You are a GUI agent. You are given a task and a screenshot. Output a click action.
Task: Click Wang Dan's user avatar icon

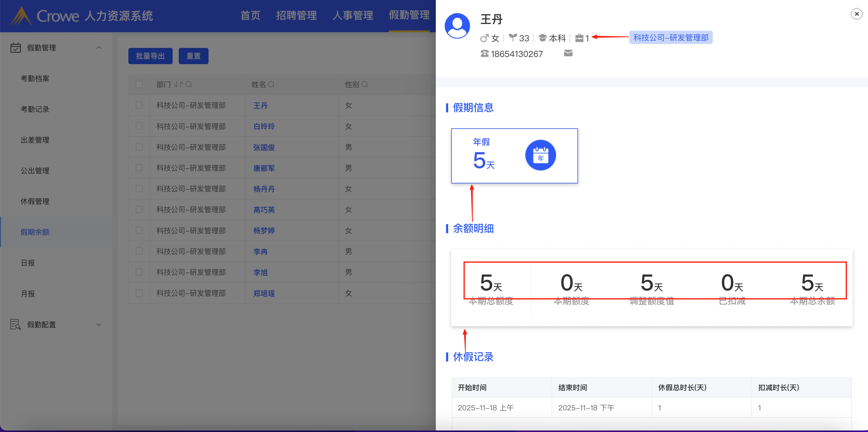[457, 26]
